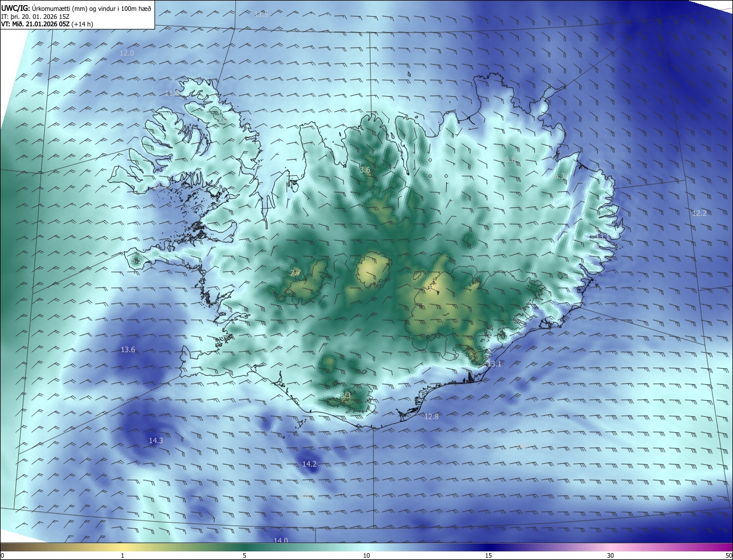Click the 3.6 value label

point(365,169)
